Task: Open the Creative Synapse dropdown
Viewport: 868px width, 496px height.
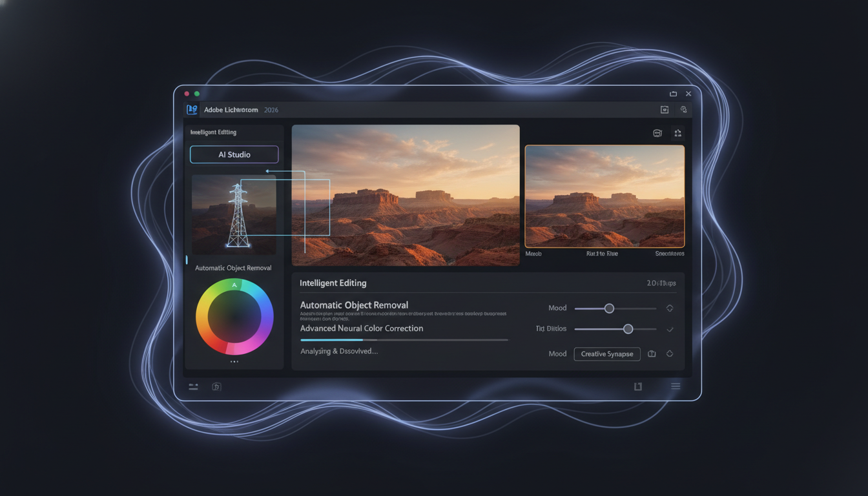Action: (x=606, y=354)
